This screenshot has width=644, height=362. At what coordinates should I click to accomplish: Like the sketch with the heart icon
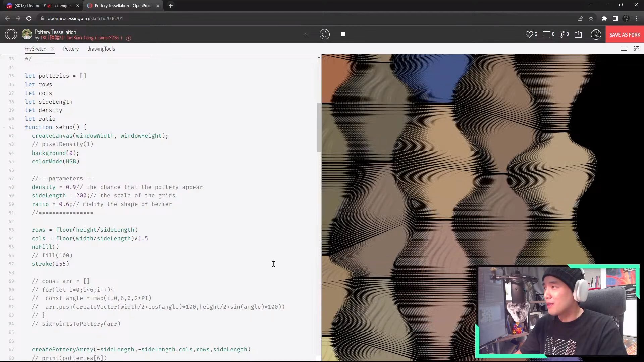click(x=529, y=34)
